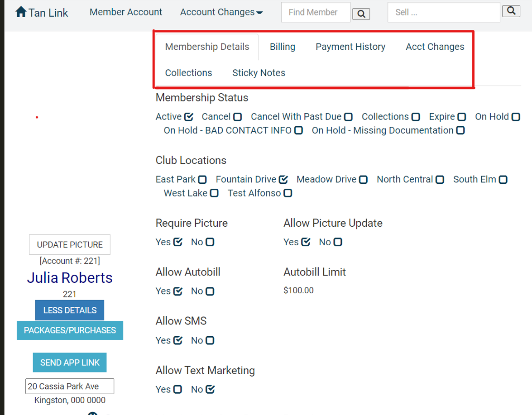Click the Tan Link home icon
The height and width of the screenshot is (415, 532).
pyautogui.click(x=21, y=12)
